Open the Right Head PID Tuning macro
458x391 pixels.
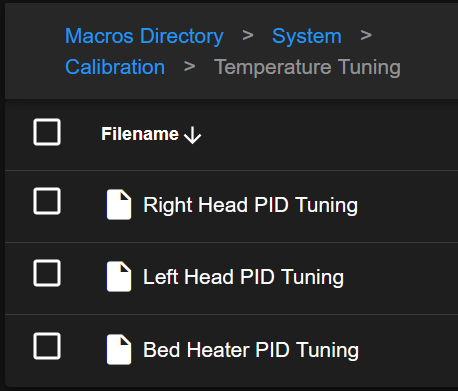coord(250,205)
